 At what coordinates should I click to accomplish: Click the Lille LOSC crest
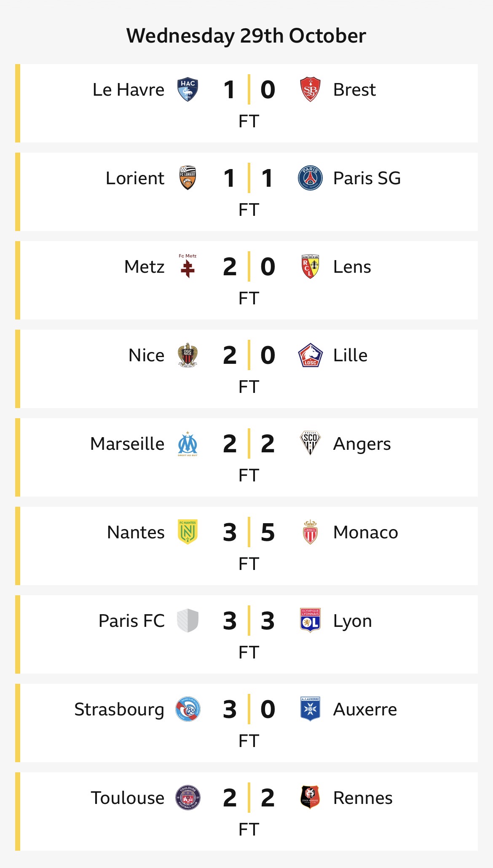click(x=310, y=355)
